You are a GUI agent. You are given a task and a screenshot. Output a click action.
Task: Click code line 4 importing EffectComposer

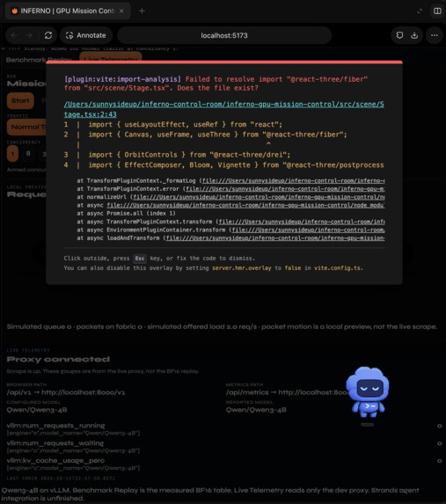(223, 165)
